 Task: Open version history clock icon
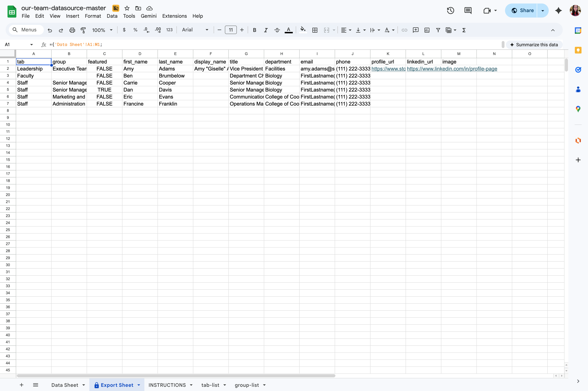point(450,11)
